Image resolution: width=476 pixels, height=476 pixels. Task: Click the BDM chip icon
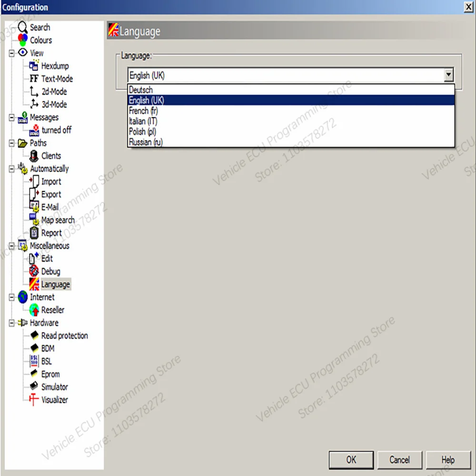coord(34,348)
